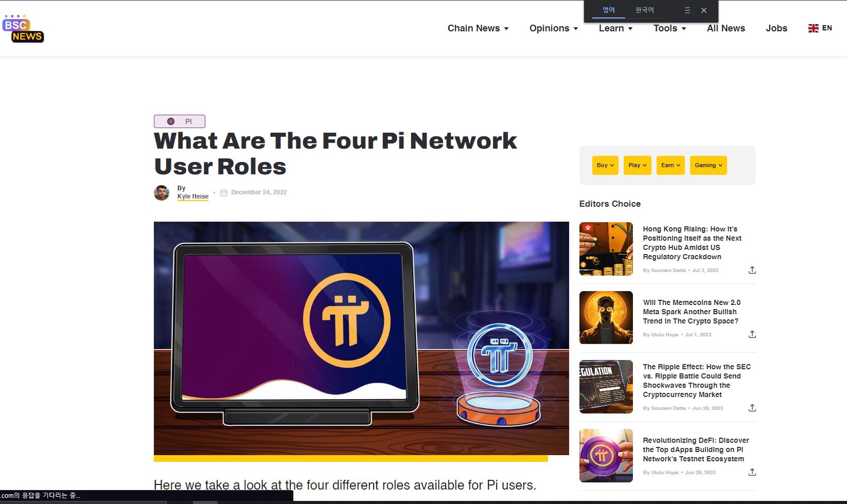This screenshot has width=847, height=504.
Task: Click byline By Utulu Hope Jul 1, 2023
Action: (x=677, y=335)
